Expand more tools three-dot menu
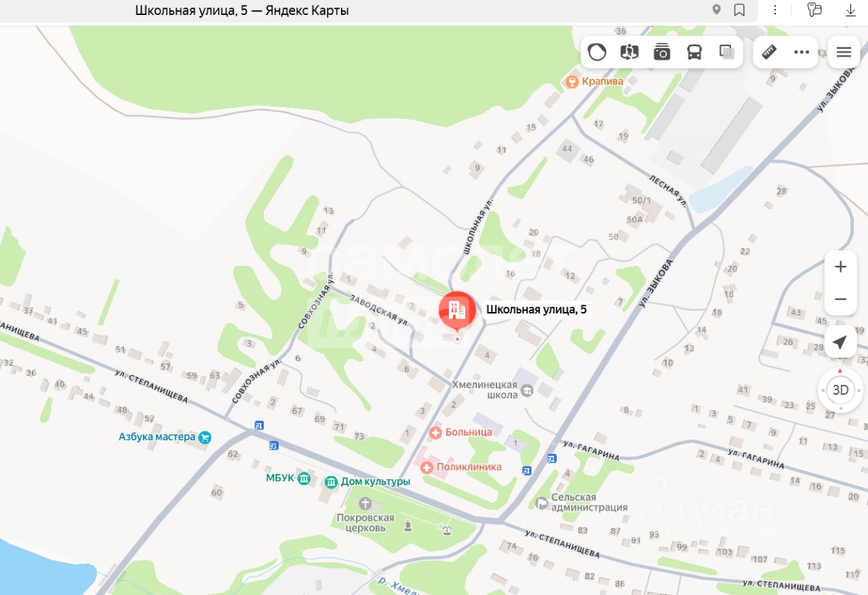This screenshot has height=595, width=868. tap(802, 52)
